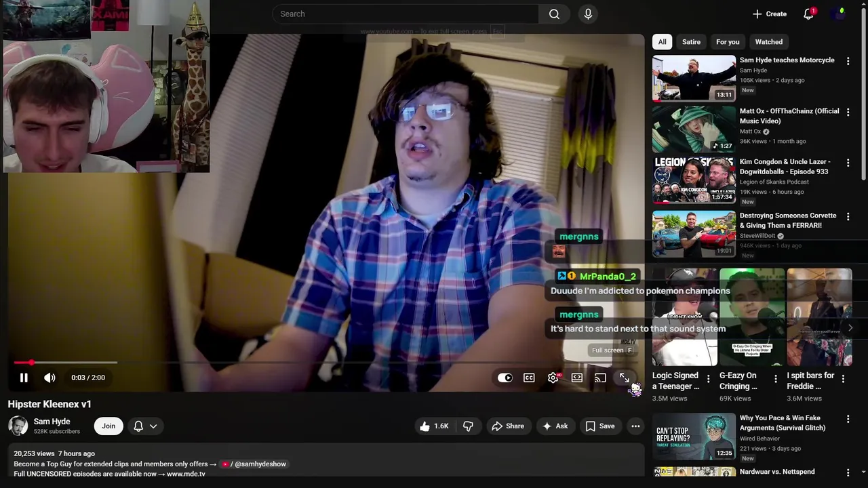The height and width of the screenshot is (488, 868).
Task: Open options for Destroying Someones Corvette
Action: pyautogui.click(x=848, y=217)
